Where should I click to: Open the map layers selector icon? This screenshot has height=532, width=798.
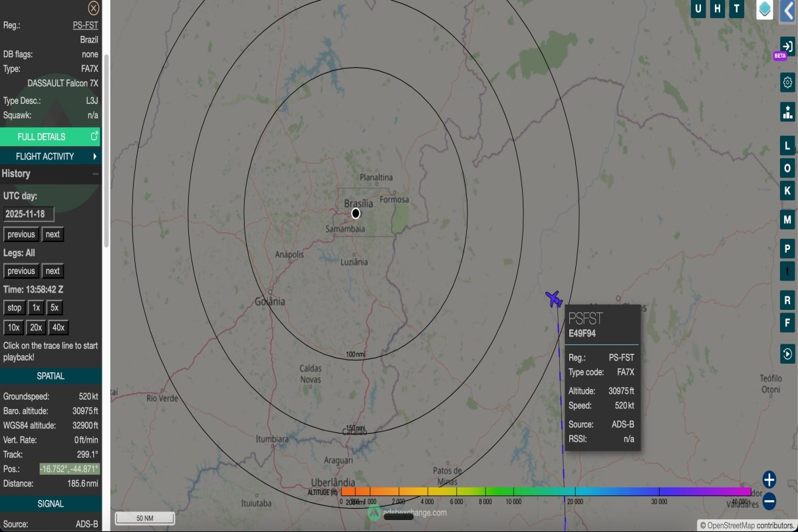(x=765, y=9)
